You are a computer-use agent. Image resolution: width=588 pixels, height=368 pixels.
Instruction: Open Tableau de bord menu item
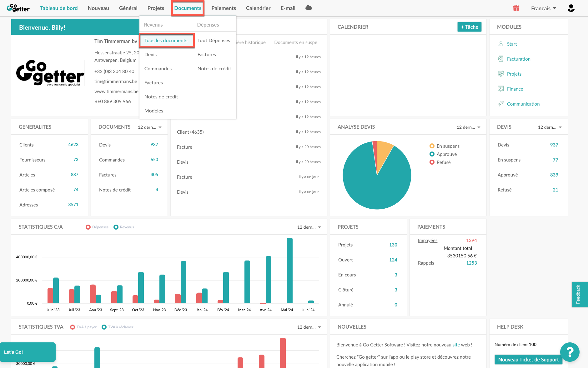[x=59, y=8]
